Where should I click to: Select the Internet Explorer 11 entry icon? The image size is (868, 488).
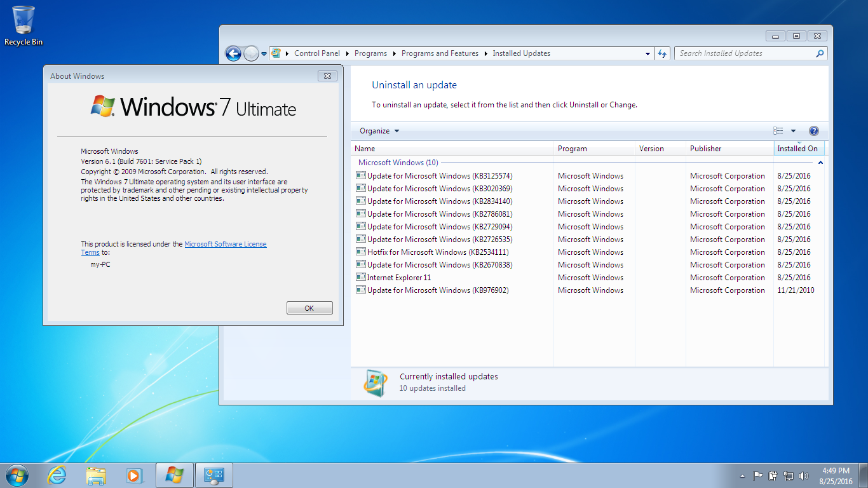[x=360, y=277]
